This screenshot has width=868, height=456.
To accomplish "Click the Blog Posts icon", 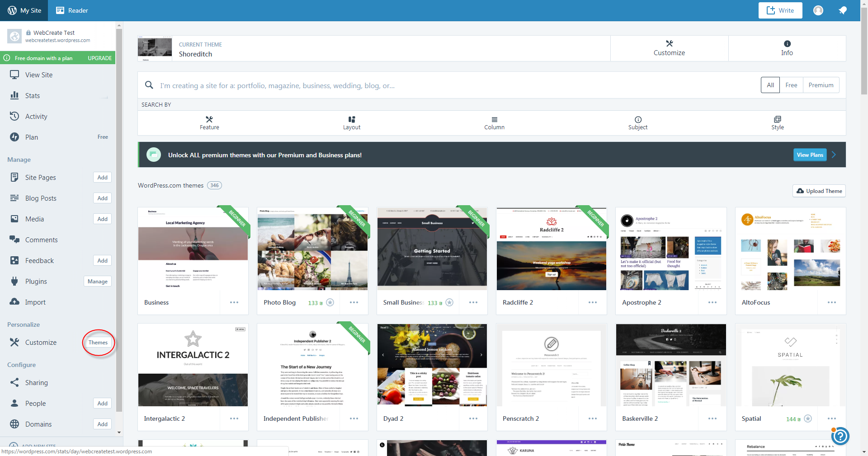I will coord(14,198).
